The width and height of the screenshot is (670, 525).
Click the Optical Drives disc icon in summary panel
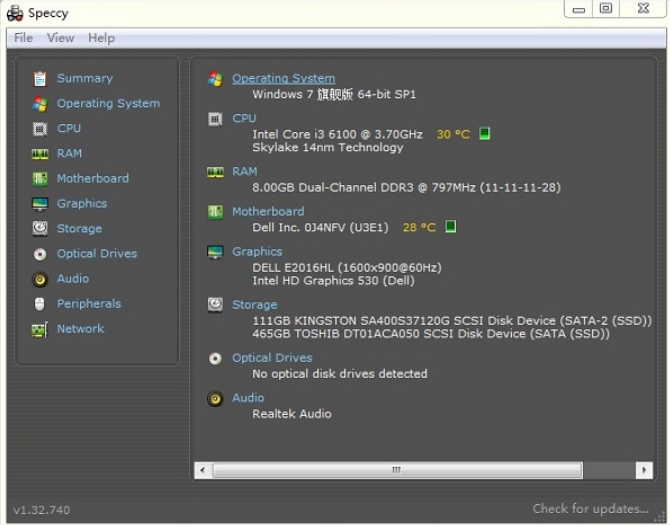(x=215, y=358)
